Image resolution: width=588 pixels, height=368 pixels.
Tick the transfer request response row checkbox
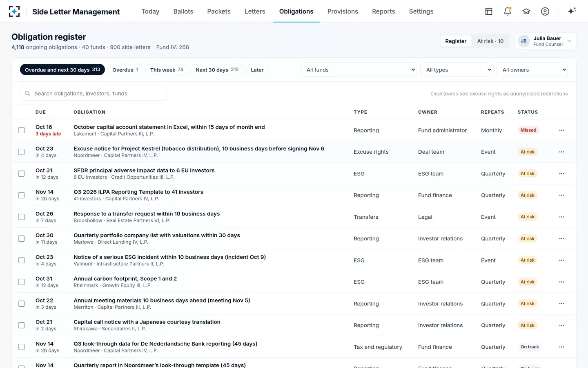pos(22,217)
